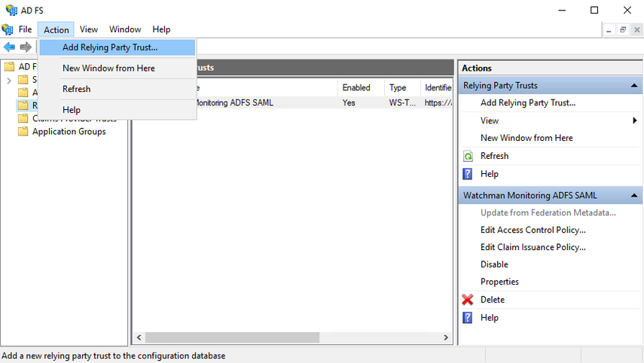
Task: Click Edit Access Control Policy action
Action: [x=533, y=230]
